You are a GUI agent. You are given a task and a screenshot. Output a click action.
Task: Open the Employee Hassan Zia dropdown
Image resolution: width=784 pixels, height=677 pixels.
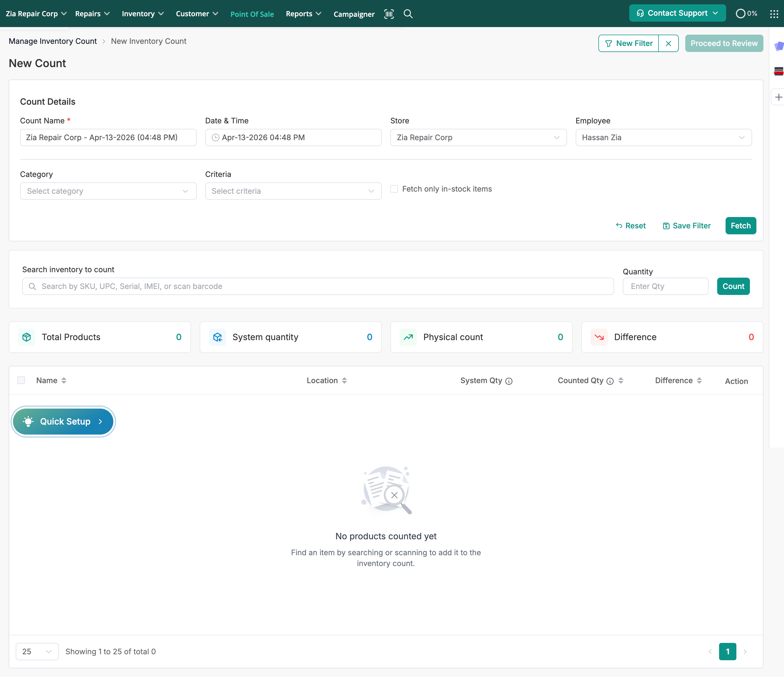coord(663,137)
